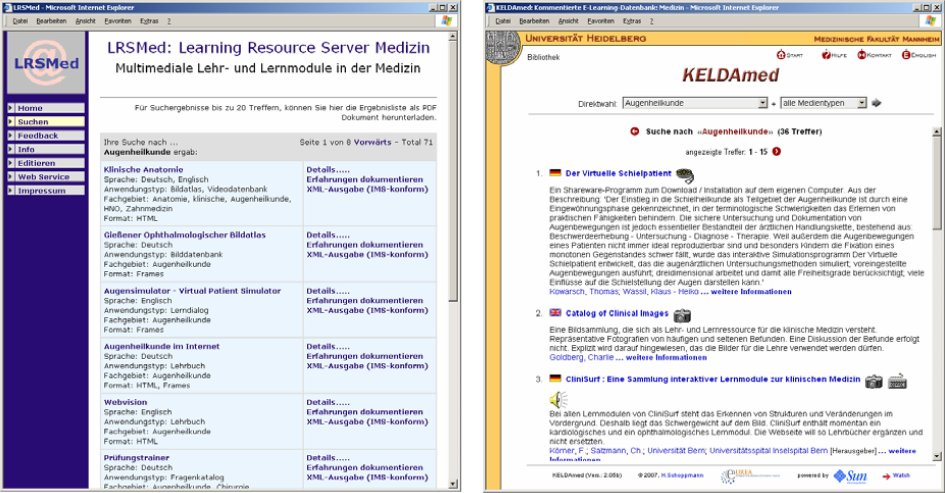Click the speaker audio icon under CliniSurf
This screenshot has height=493, width=945.
[558, 400]
